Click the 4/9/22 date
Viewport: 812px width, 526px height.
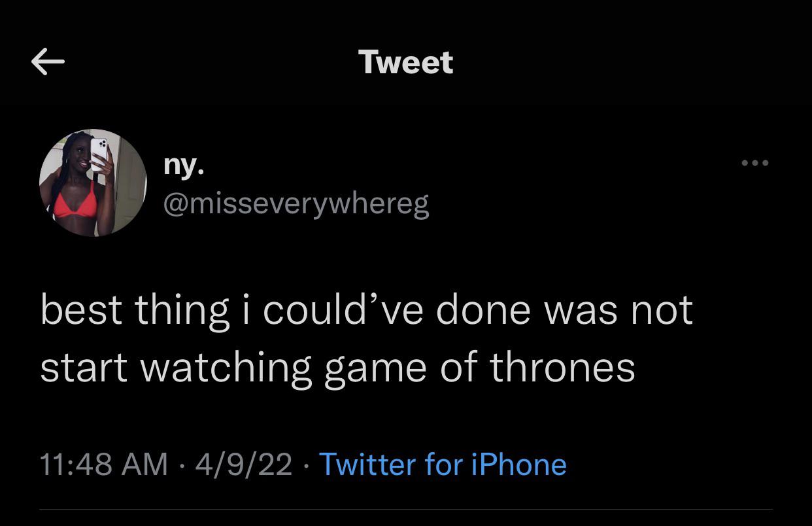243,465
